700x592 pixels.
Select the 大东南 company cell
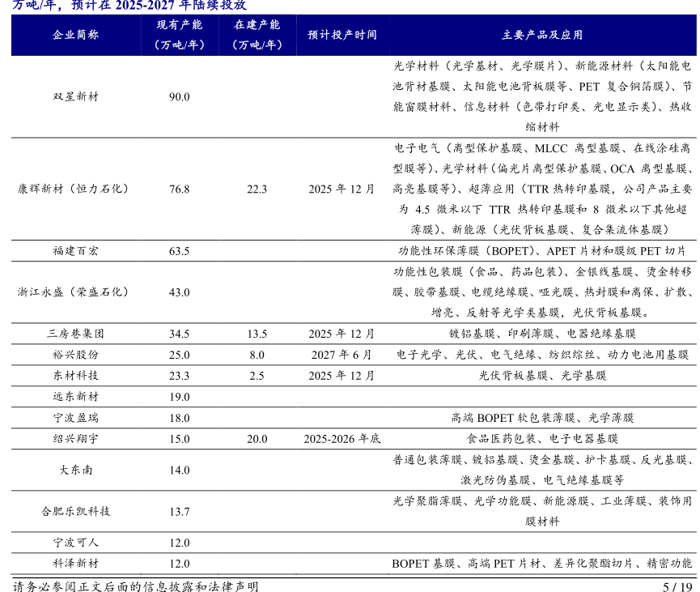coord(75,470)
